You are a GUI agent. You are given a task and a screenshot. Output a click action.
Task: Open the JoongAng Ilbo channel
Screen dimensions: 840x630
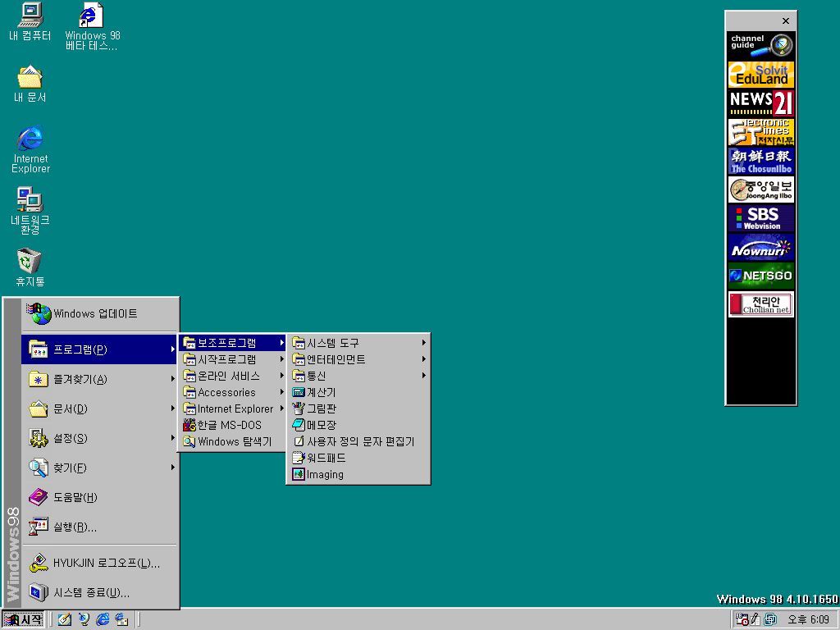[761, 189]
